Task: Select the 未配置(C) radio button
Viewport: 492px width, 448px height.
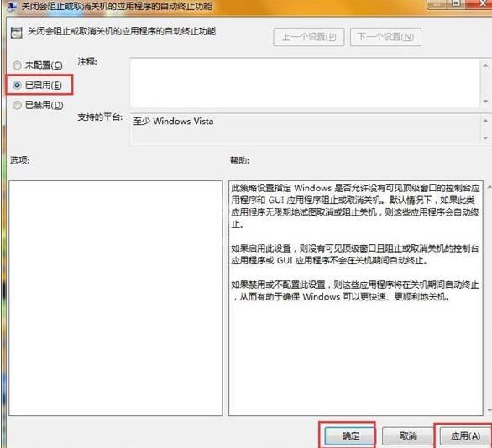Action: click(17, 65)
